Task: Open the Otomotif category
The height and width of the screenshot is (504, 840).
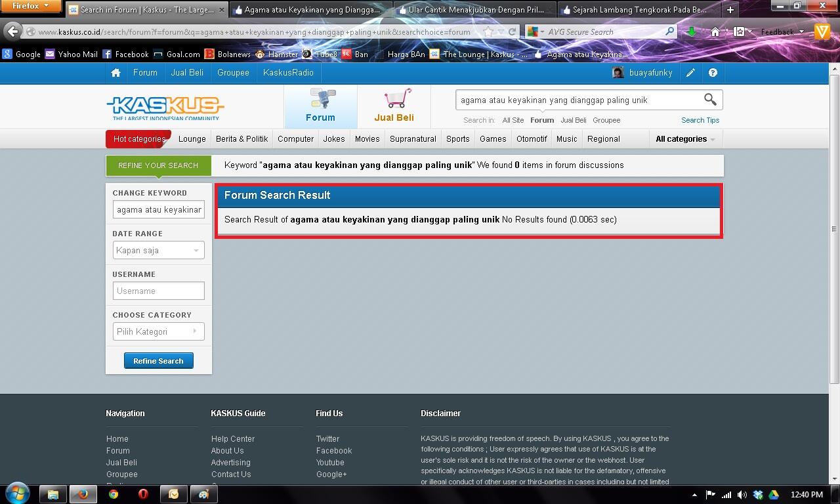Action: [x=532, y=139]
